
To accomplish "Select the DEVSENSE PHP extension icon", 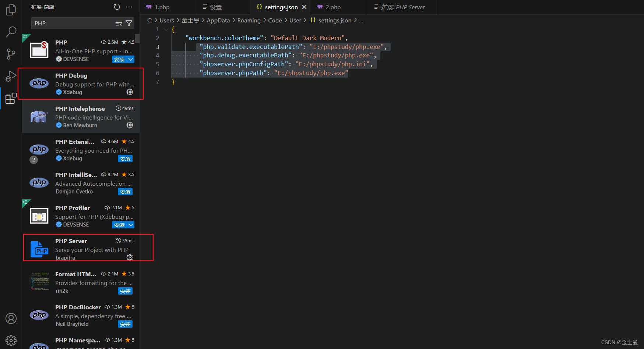I will pos(39,50).
